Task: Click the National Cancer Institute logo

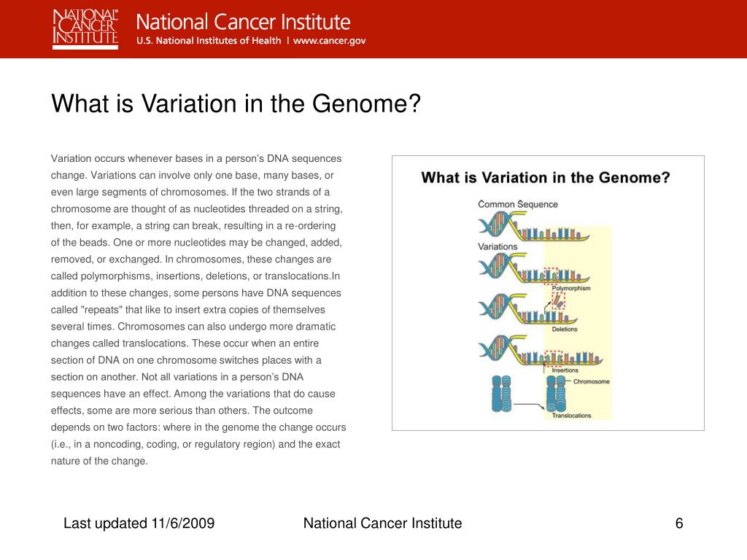Action: point(85,28)
